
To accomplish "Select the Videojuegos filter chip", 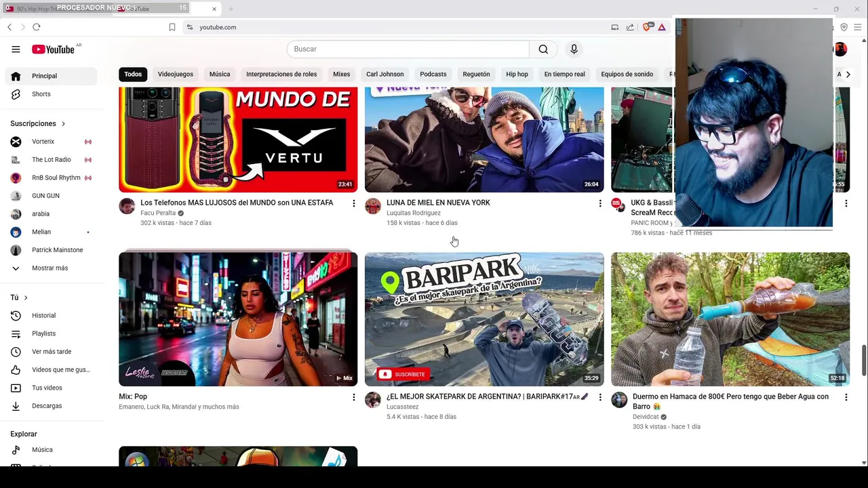I will coord(176,75).
